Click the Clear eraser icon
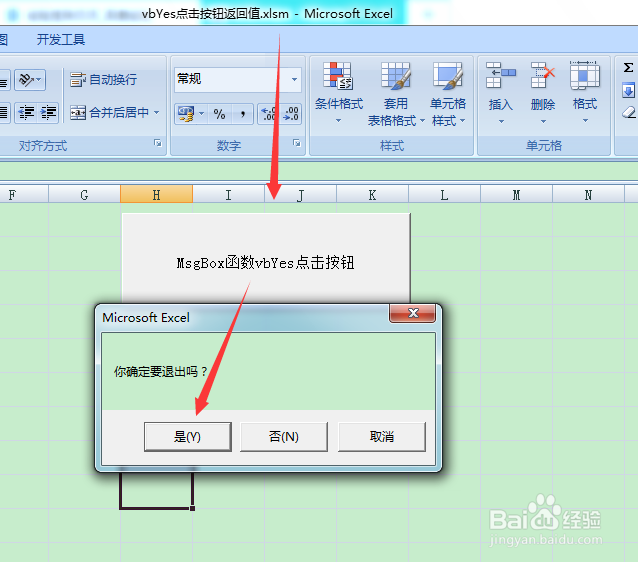Image resolution: width=638 pixels, height=562 pixels. (x=629, y=112)
